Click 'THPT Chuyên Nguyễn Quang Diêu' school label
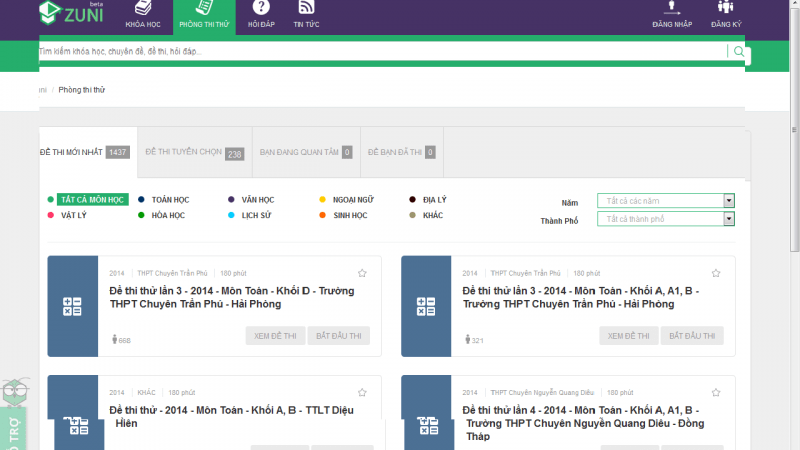Viewport: 800px width, 450px height. [x=542, y=392]
